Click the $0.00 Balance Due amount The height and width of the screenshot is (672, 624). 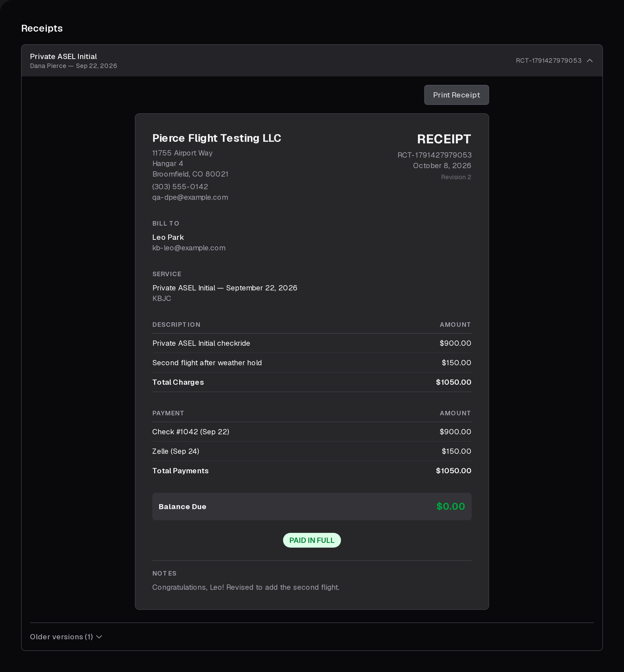(x=450, y=506)
